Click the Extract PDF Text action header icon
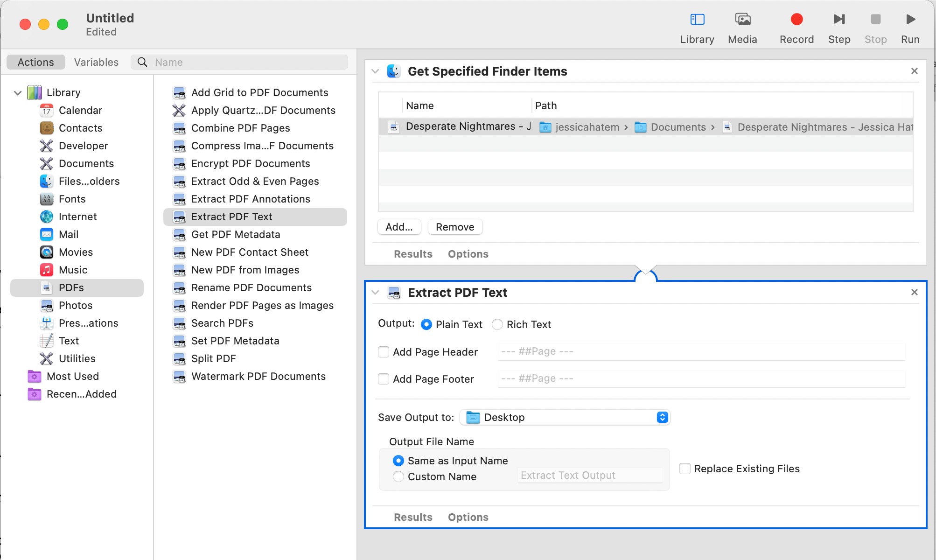Screen dimensions: 936x560 pyautogui.click(x=394, y=293)
